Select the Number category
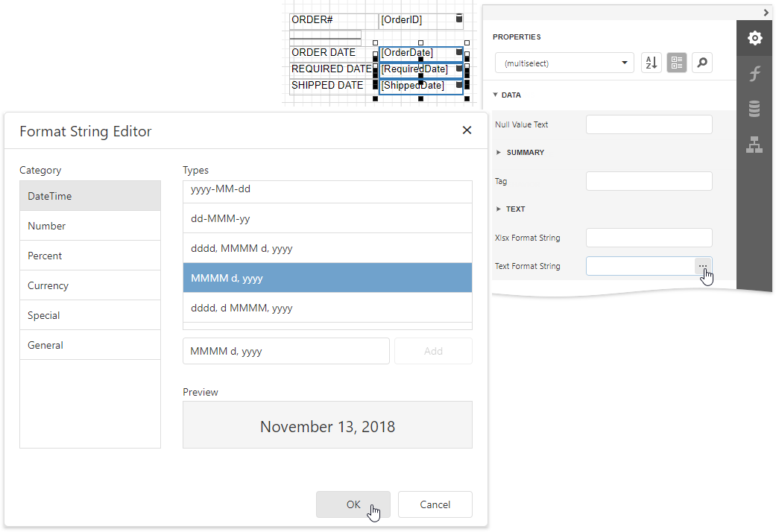776x532 pixels. [90, 226]
